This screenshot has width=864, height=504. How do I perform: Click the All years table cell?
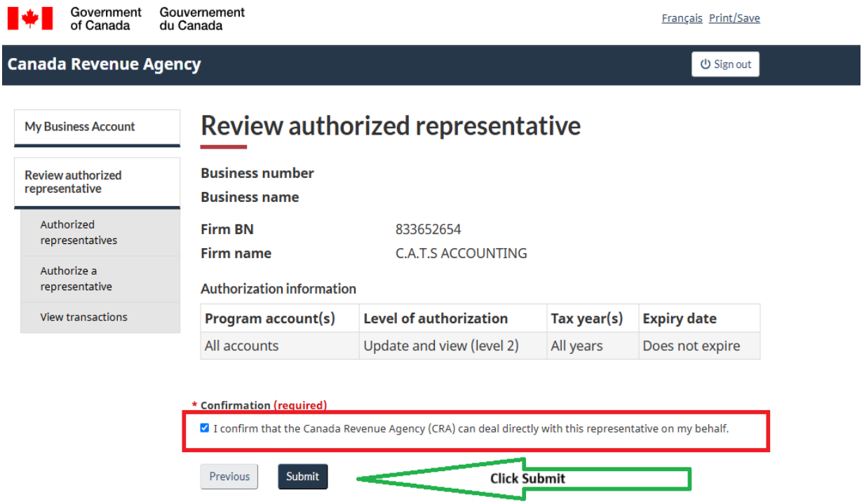click(593, 346)
